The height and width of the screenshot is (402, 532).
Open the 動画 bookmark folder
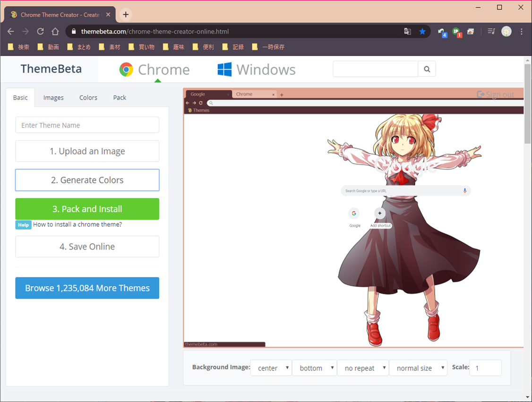(x=49, y=47)
